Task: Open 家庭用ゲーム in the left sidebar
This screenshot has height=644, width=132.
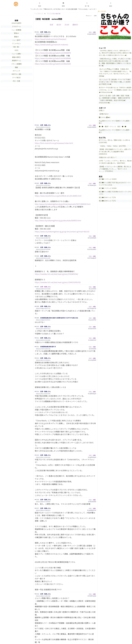Action: [17, 61]
